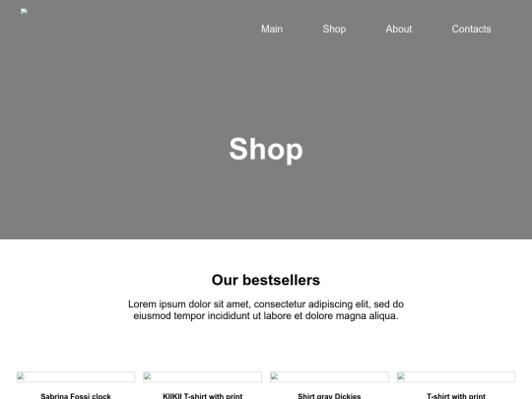Click the Sabrina Fossi clock product image
Screen dimensions: 532x399
pos(76,377)
